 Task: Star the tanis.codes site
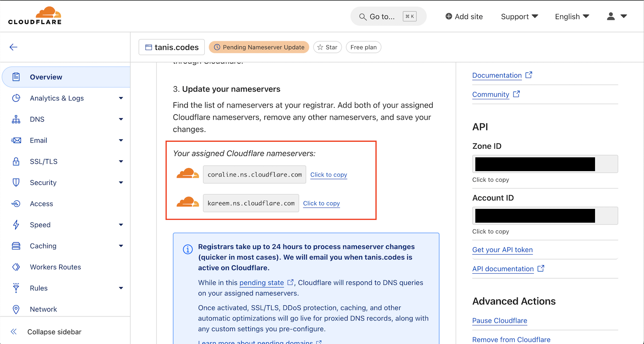coord(327,47)
